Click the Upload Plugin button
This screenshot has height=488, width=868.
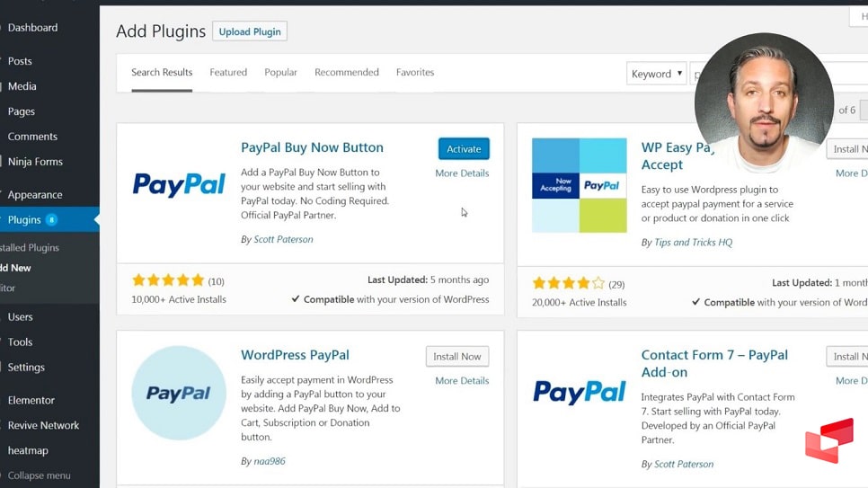click(250, 31)
